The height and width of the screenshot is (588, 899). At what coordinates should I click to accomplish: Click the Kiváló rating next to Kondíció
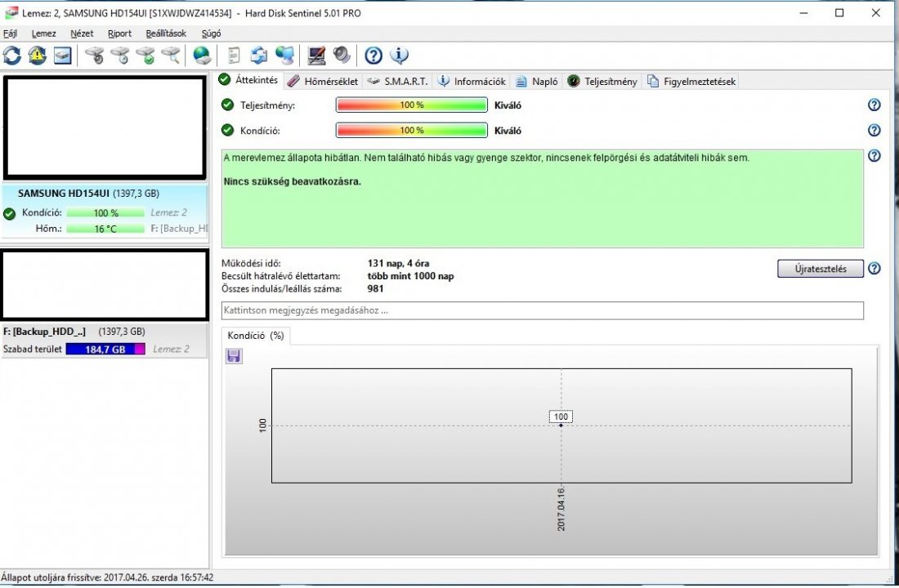click(x=508, y=130)
